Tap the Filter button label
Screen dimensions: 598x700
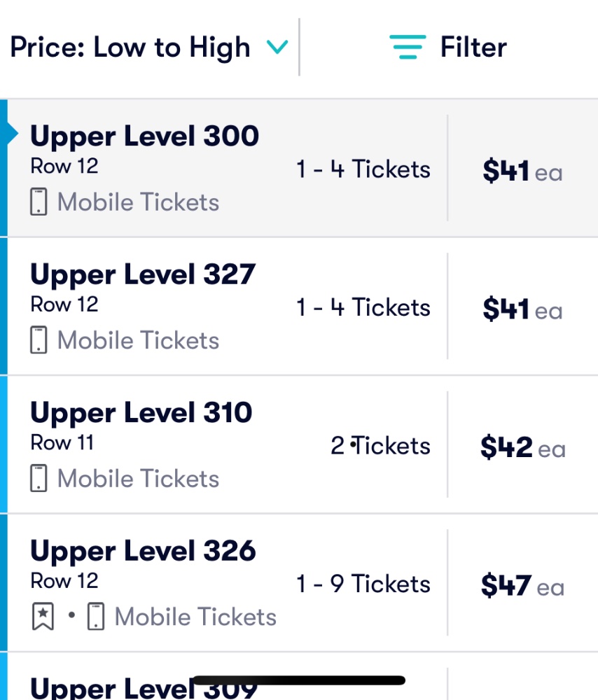[473, 48]
